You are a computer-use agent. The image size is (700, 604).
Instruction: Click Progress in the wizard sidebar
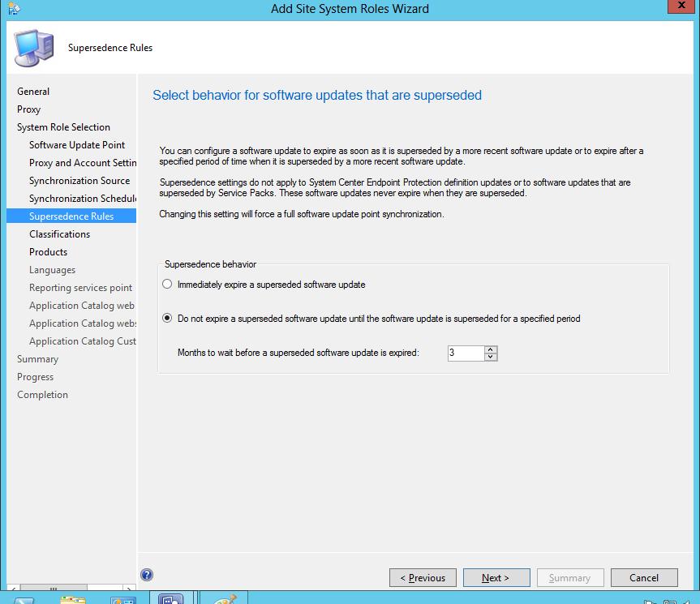pos(35,377)
